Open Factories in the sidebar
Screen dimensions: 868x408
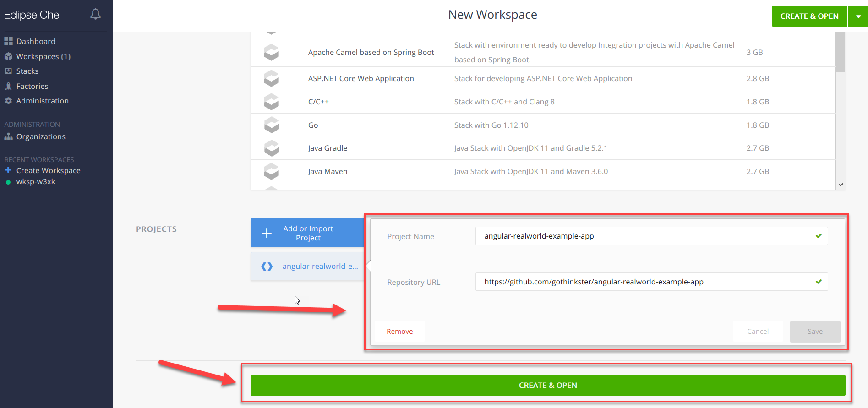pos(32,86)
